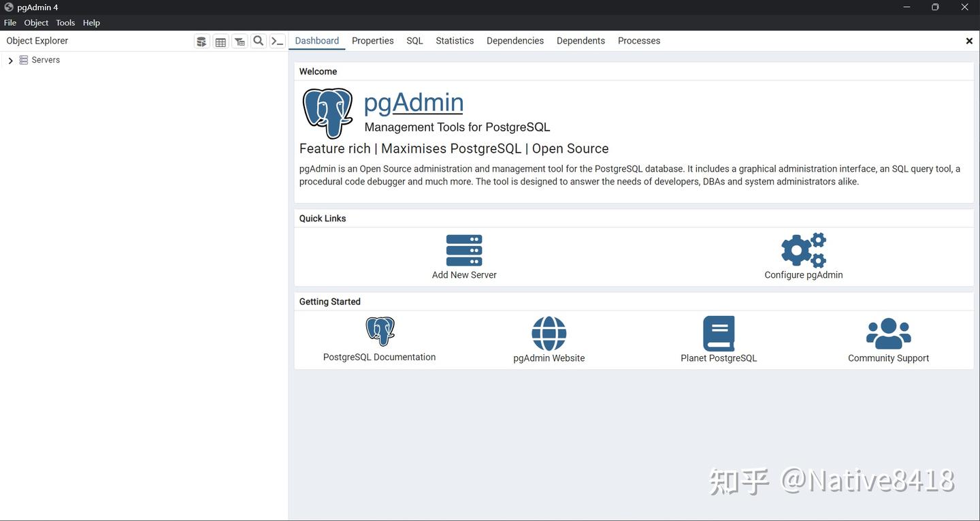
Task: Expand the Servers tree node
Action: click(10, 60)
